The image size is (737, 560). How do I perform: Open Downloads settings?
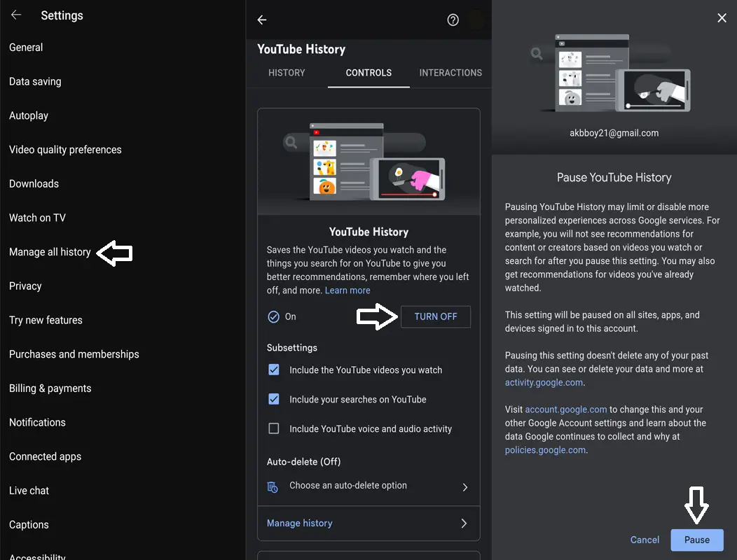pyautogui.click(x=34, y=183)
